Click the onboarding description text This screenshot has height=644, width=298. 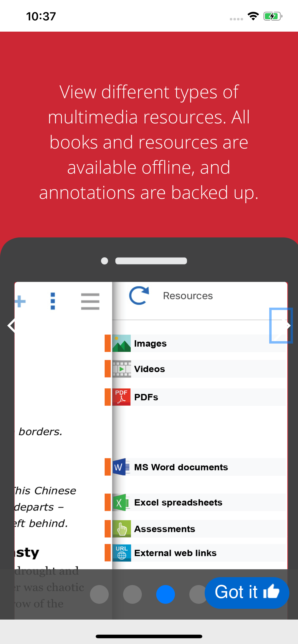[149, 142]
